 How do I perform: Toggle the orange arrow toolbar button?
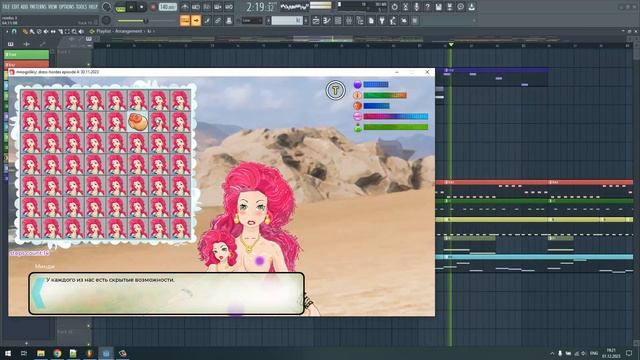(x=196, y=20)
